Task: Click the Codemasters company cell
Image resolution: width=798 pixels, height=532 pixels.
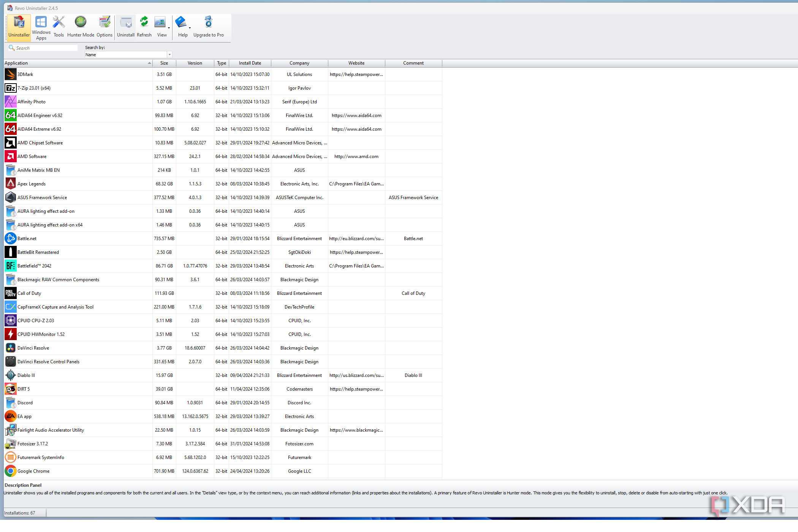Action: (x=299, y=389)
